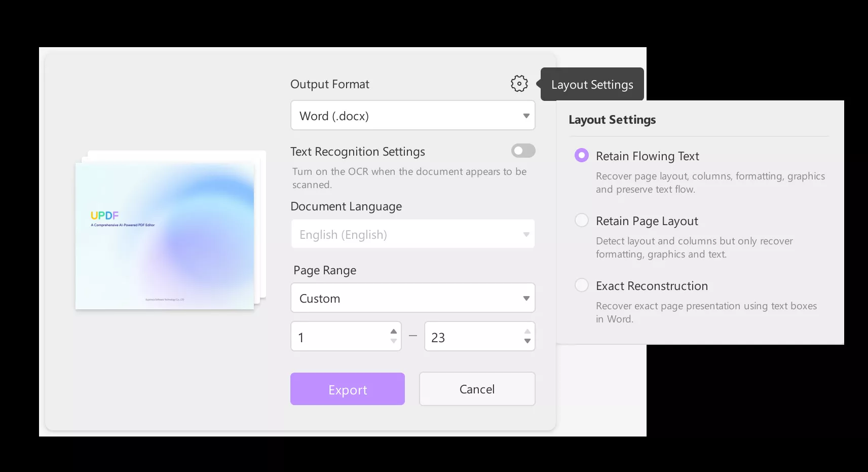The image size is (868, 472).
Task: Click the end page field showing 23
Action: click(471, 336)
